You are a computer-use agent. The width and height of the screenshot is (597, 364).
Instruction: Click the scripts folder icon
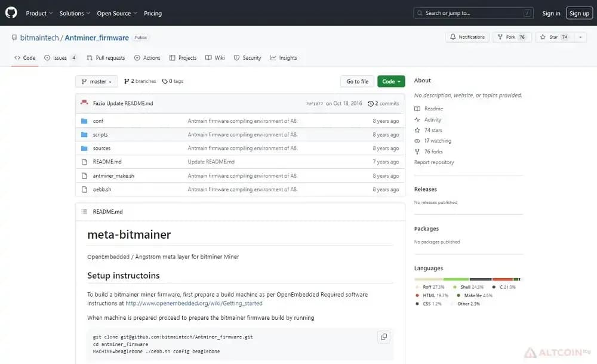(84, 135)
